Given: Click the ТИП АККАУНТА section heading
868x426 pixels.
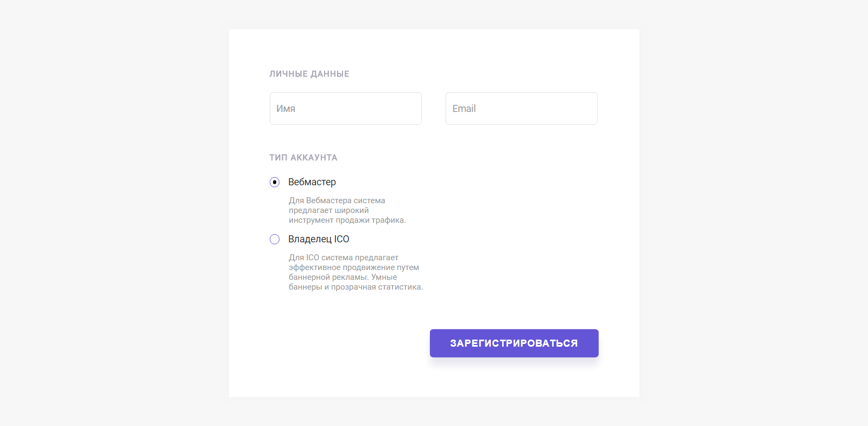Looking at the screenshot, I should [x=303, y=158].
